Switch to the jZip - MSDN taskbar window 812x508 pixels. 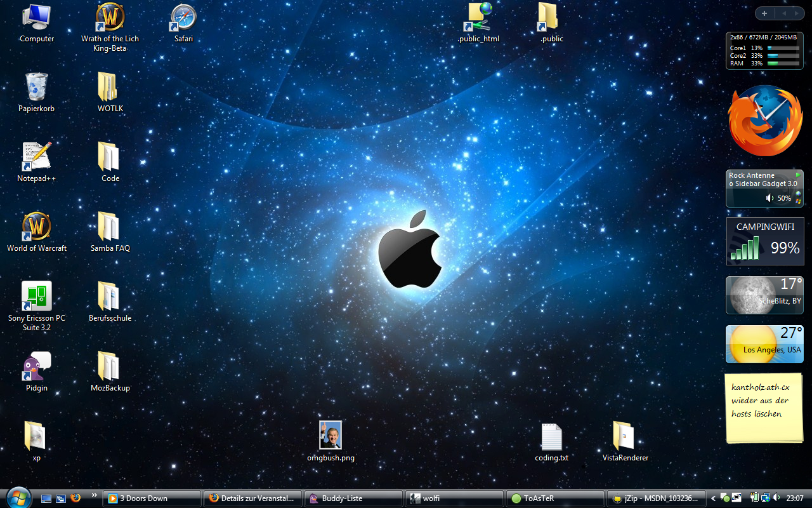(656, 498)
